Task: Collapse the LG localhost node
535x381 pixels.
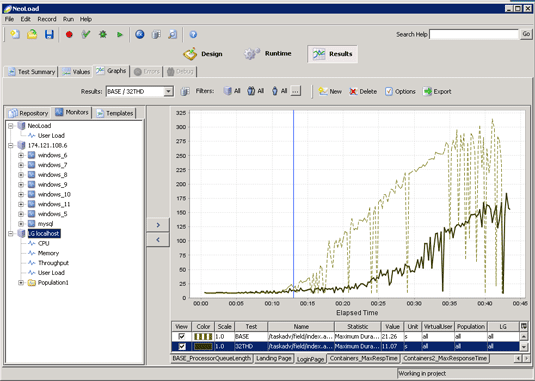Action: (x=11, y=234)
